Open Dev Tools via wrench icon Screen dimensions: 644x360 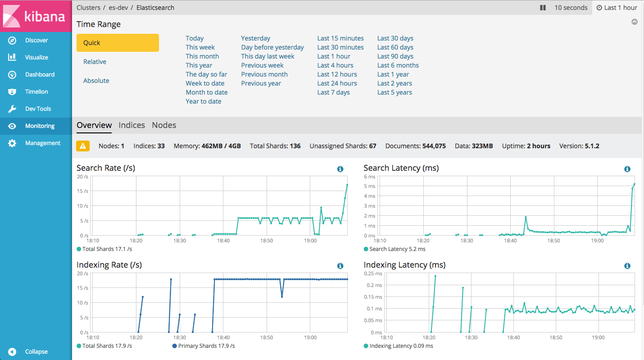(x=12, y=109)
